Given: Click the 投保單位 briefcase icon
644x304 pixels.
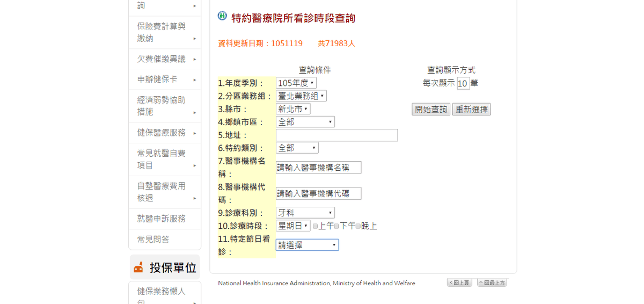Looking at the screenshot, I should click(x=138, y=267).
